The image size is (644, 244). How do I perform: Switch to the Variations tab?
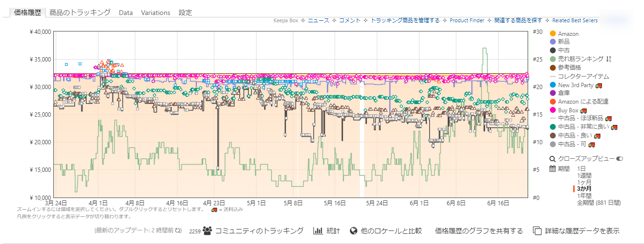point(155,13)
